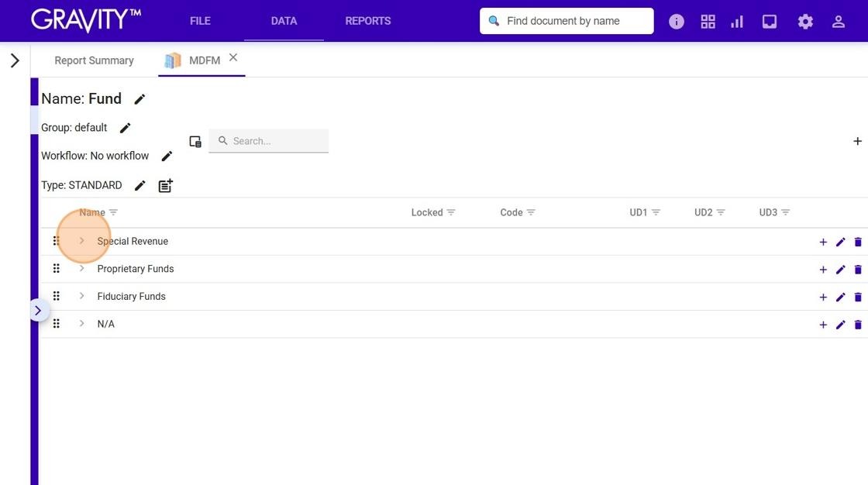Open the bar chart icon
The height and width of the screenshot is (485, 868).
point(737,22)
